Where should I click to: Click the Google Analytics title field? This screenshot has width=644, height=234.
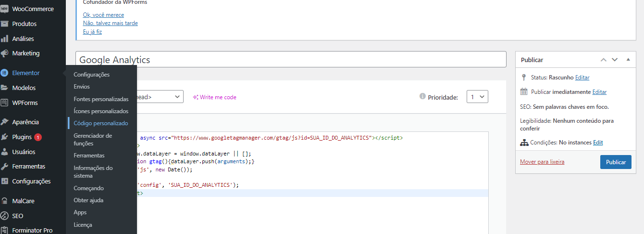[x=291, y=60]
